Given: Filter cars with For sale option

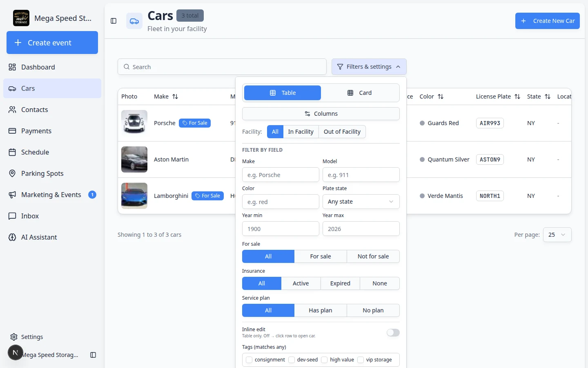Looking at the screenshot, I should [x=321, y=256].
